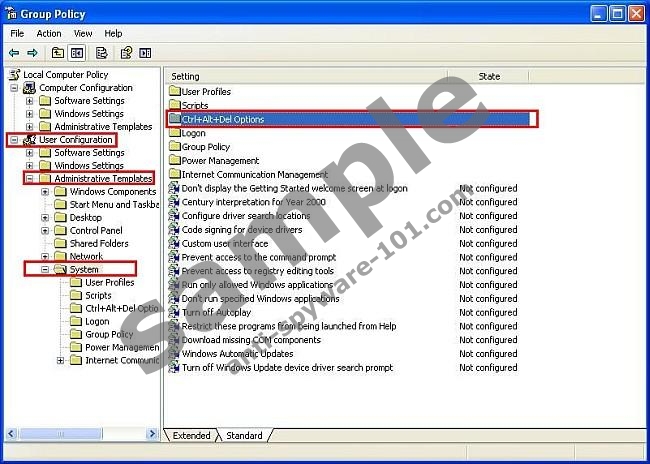Image resolution: width=650 pixels, height=464 pixels.
Task: Click the Forward arrow toolbar icon
Action: coord(32,53)
